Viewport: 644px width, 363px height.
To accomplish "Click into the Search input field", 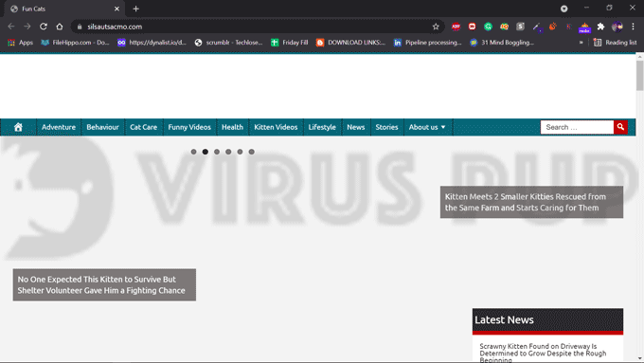I will click(577, 127).
